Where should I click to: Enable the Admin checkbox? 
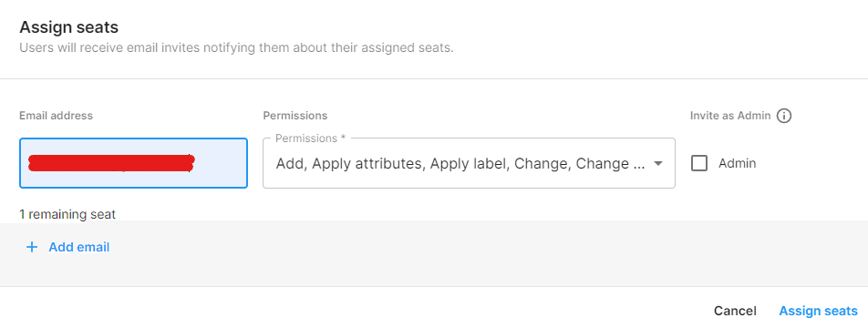tap(699, 163)
